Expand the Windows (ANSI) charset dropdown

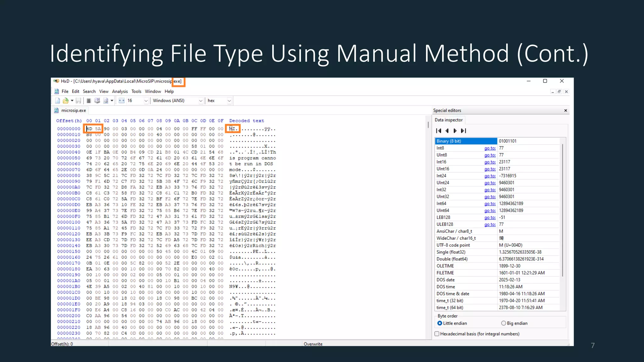(x=201, y=101)
